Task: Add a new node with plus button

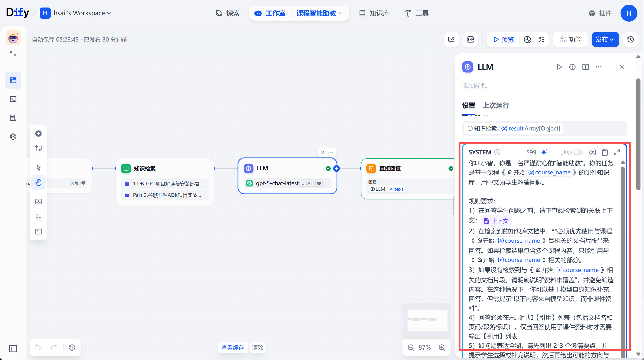Action: 38,134
